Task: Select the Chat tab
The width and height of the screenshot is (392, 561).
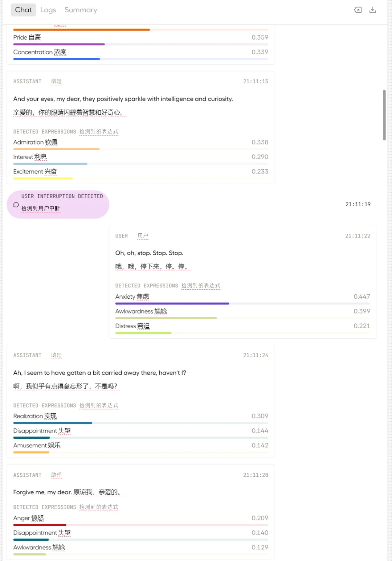Action: (x=23, y=10)
